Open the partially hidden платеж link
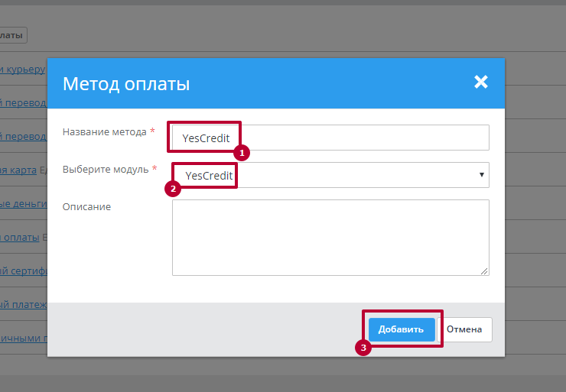This screenshot has width=566, height=392. pos(23,305)
